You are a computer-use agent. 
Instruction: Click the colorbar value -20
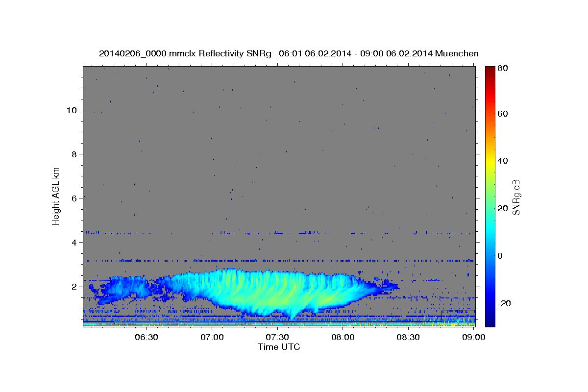click(x=505, y=303)
